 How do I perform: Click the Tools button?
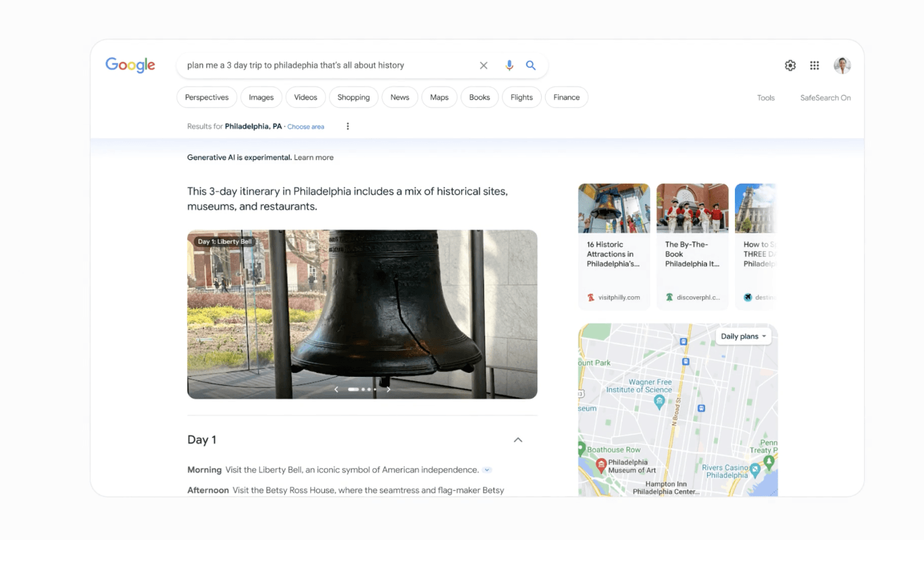(x=766, y=97)
